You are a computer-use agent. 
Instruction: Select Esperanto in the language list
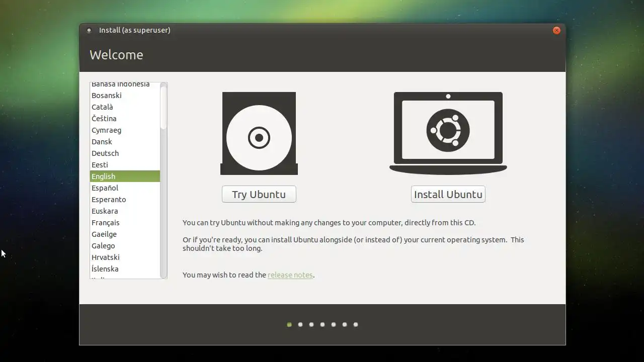coord(125,200)
